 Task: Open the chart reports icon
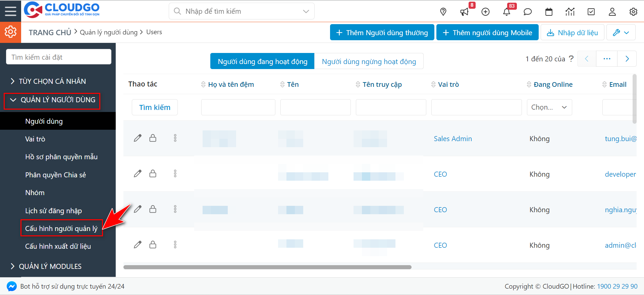tap(570, 12)
